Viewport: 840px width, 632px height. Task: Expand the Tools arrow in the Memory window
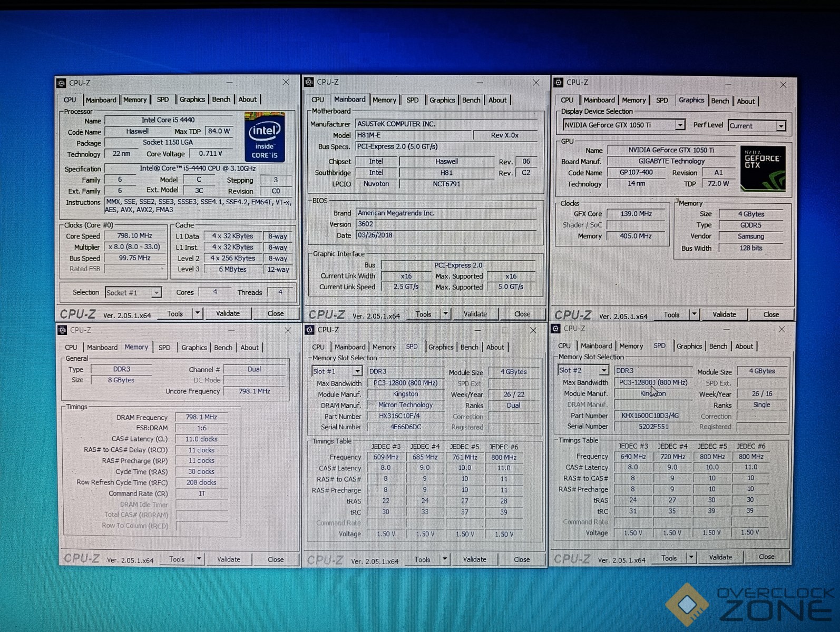click(199, 559)
